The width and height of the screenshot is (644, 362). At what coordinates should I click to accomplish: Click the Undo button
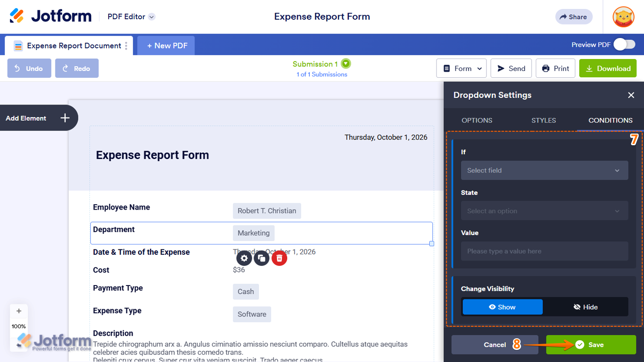pos(29,68)
